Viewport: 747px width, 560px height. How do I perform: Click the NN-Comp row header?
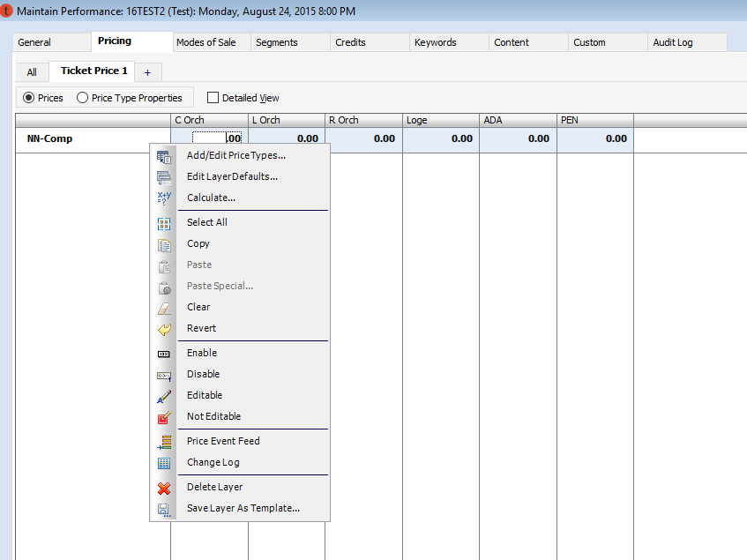[93, 140]
